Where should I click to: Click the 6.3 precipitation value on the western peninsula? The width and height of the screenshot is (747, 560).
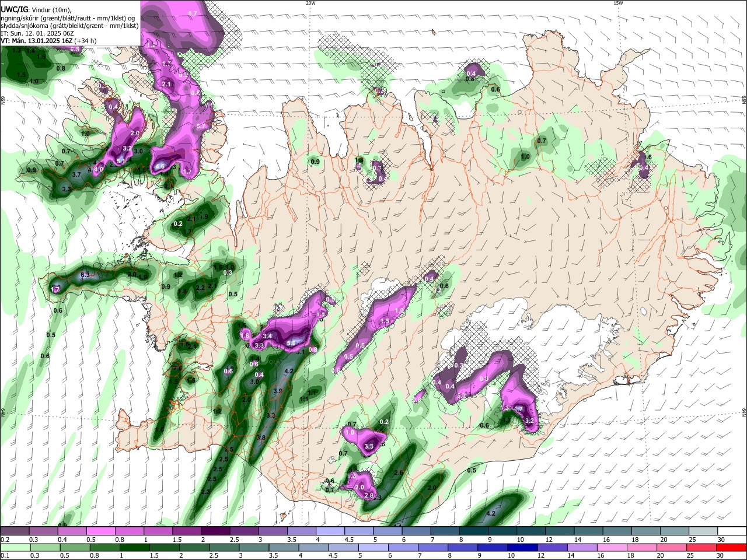[x=84, y=275]
